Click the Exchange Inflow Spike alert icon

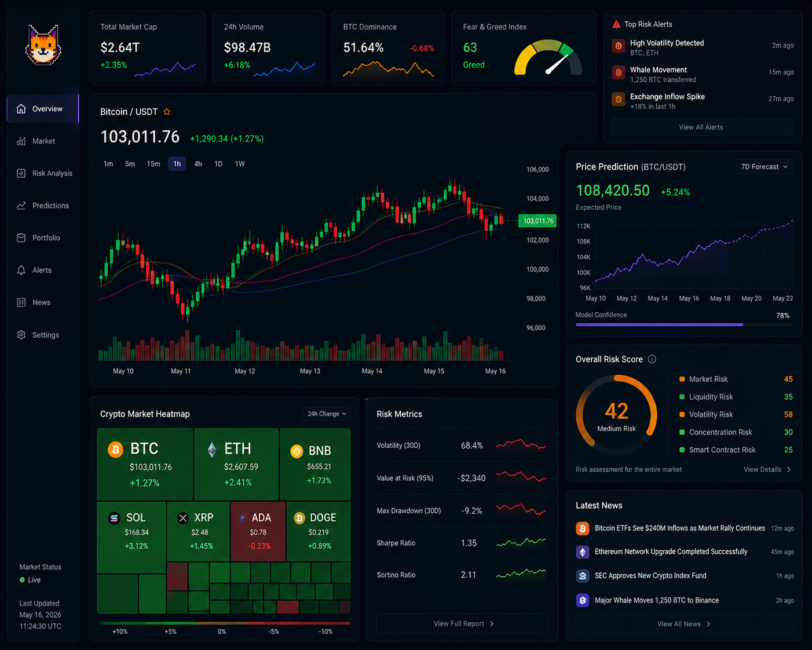tap(619, 99)
